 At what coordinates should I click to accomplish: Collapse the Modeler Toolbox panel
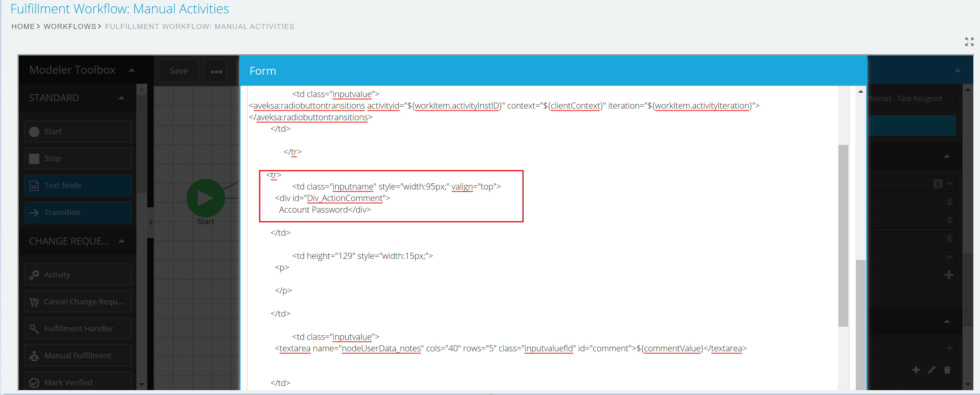(x=132, y=70)
